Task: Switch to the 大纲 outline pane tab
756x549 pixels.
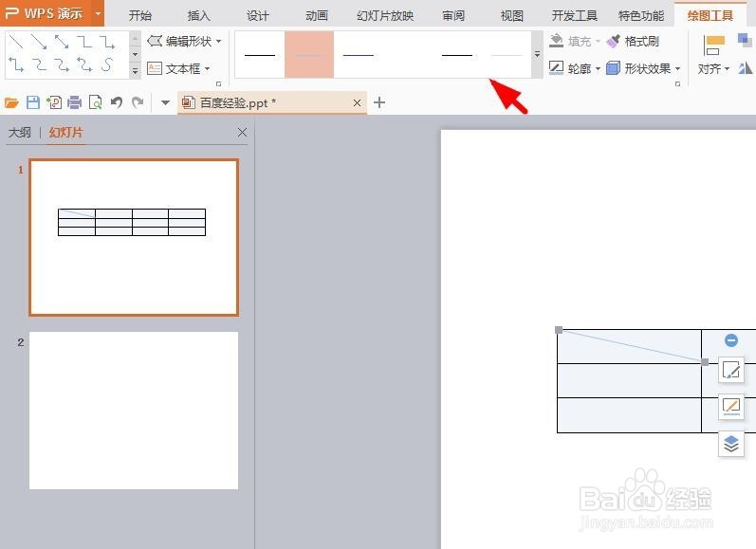Action: (x=20, y=132)
